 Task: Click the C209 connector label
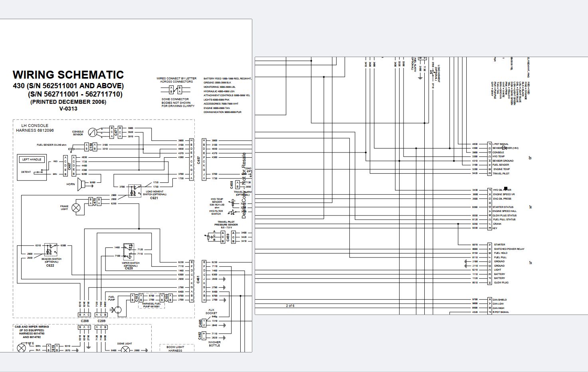coord(101,321)
